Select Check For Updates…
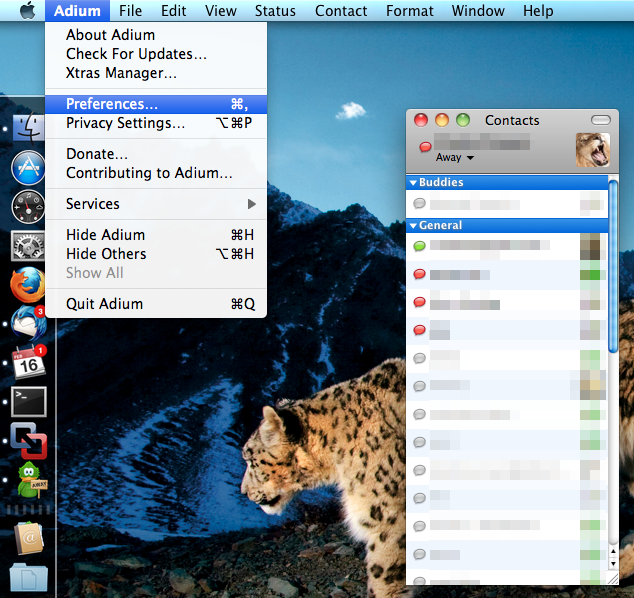Image resolution: width=634 pixels, height=598 pixels. (x=156, y=54)
